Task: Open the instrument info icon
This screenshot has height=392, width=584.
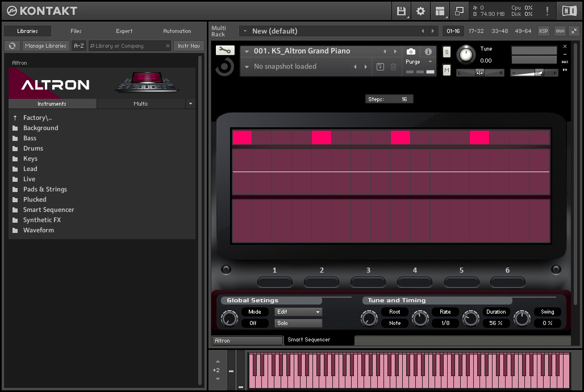Action: [x=428, y=52]
